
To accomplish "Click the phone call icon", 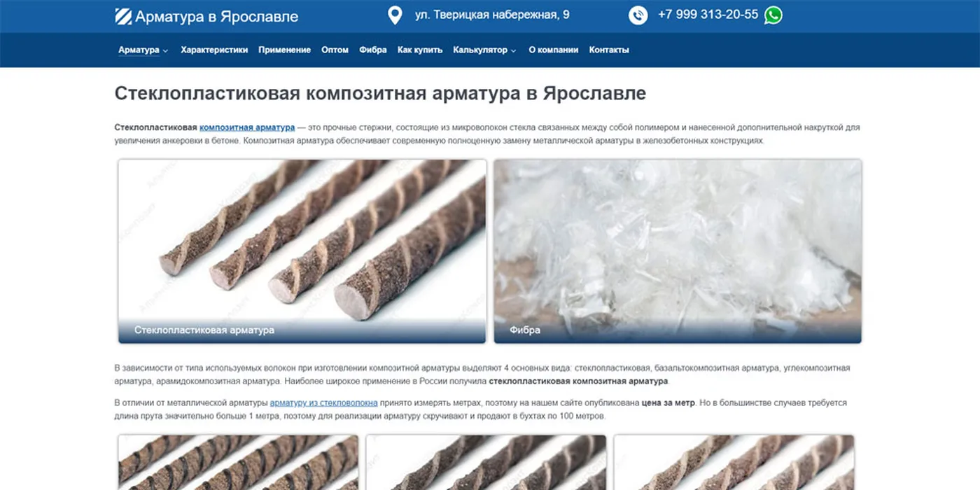I will (x=638, y=15).
